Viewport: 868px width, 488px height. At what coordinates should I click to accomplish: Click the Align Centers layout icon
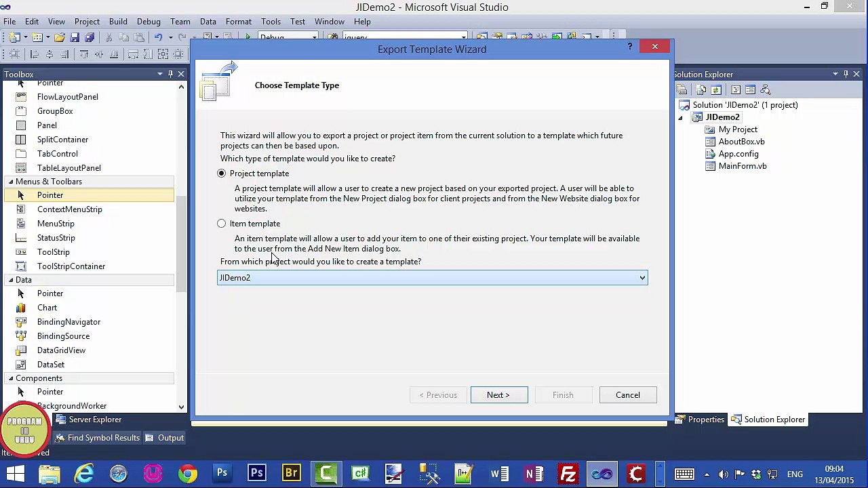click(49, 54)
